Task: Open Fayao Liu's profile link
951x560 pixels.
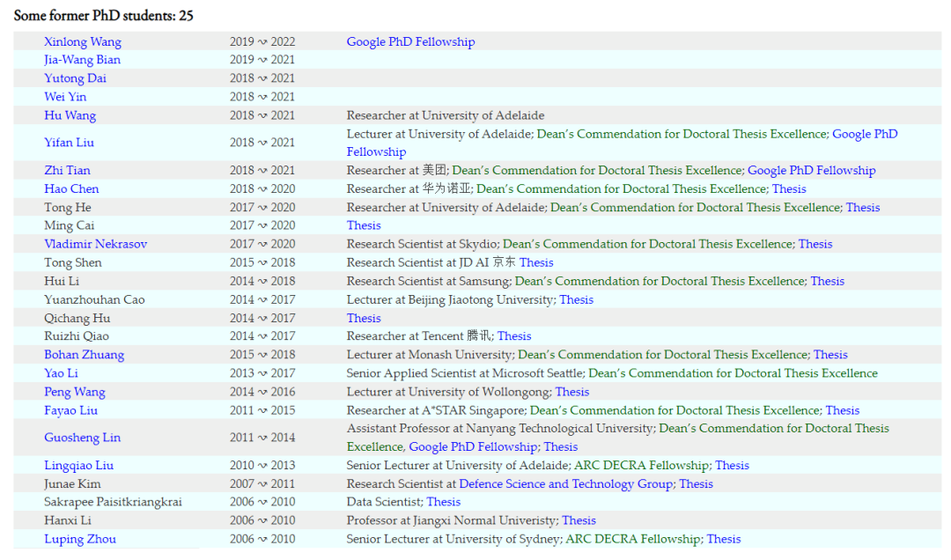Action: point(70,410)
